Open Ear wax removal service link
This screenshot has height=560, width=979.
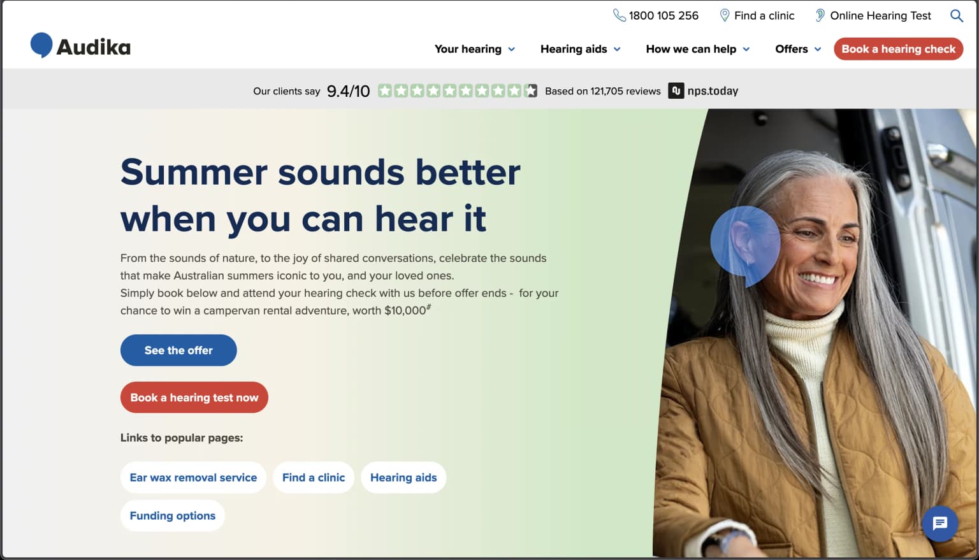tap(193, 477)
